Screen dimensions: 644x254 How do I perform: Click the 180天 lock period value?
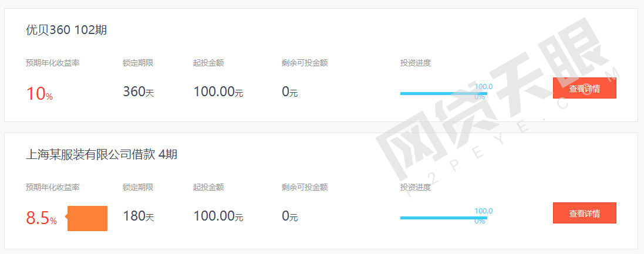tap(139, 216)
